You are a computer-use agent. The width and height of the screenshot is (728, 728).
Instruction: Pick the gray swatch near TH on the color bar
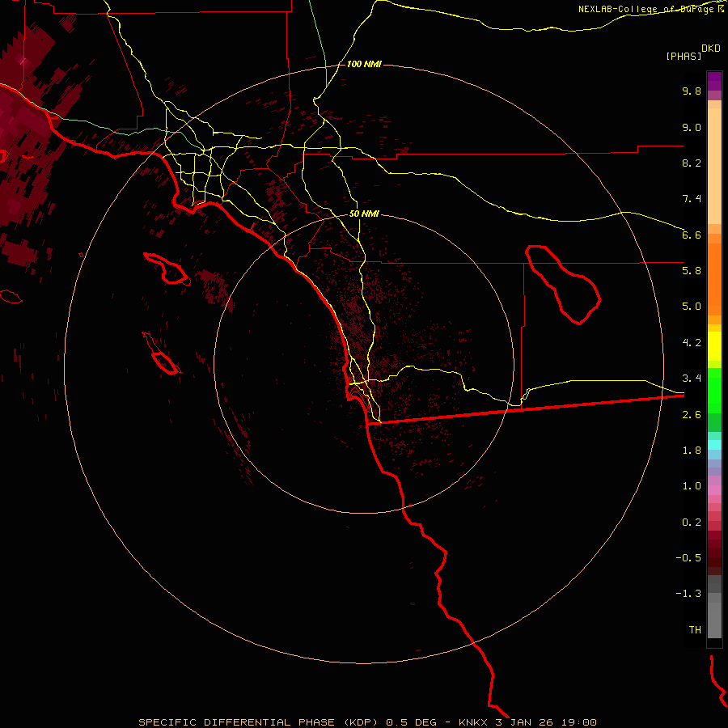(714, 620)
